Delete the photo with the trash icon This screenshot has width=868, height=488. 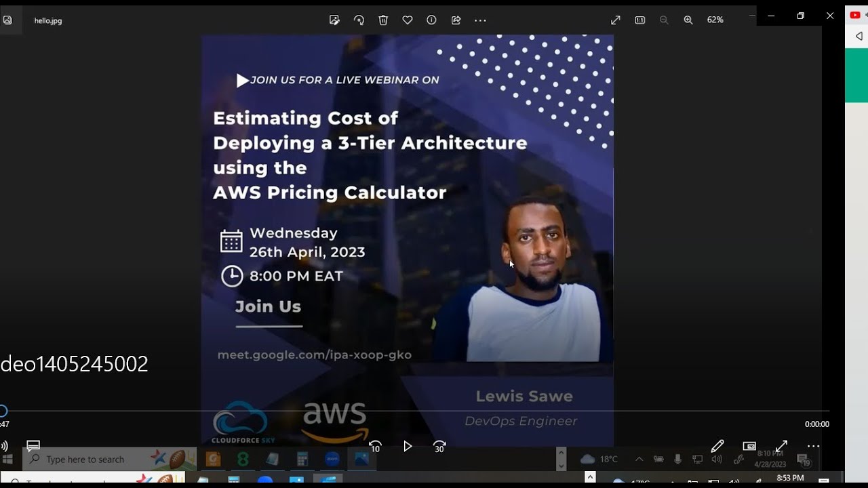click(x=383, y=20)
